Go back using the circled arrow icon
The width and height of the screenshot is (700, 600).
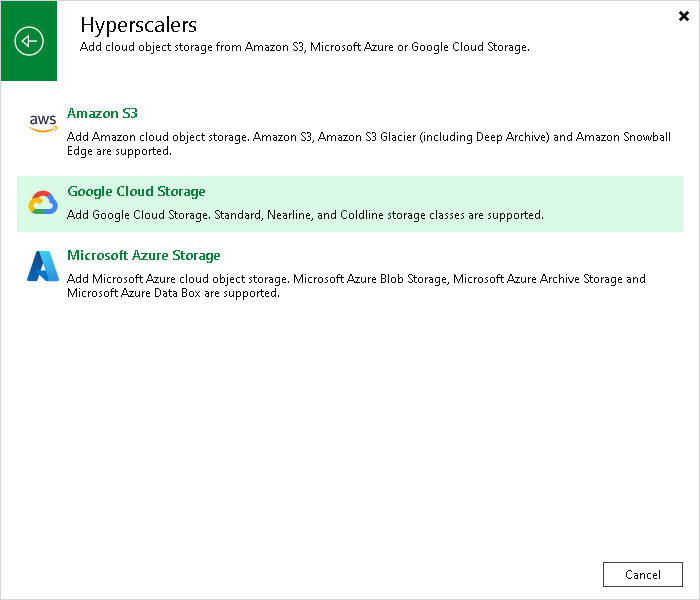pyautogui.click(x=29, y=42)
